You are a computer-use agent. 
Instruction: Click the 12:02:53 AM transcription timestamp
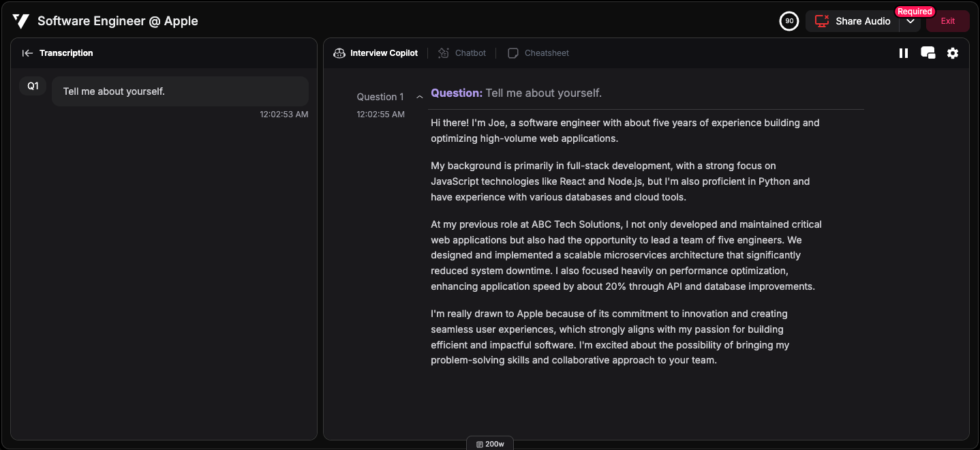tap(284, 115)
